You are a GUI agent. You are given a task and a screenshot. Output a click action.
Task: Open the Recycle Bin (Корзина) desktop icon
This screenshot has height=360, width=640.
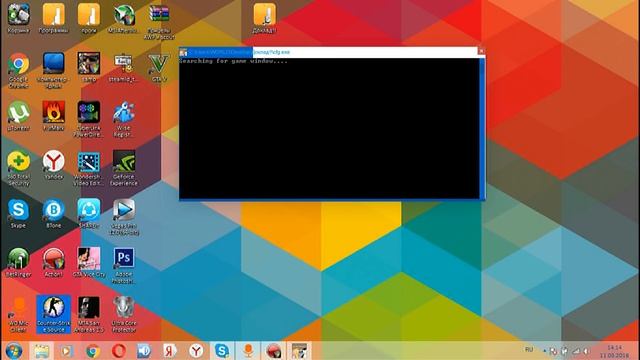point(18,18)
